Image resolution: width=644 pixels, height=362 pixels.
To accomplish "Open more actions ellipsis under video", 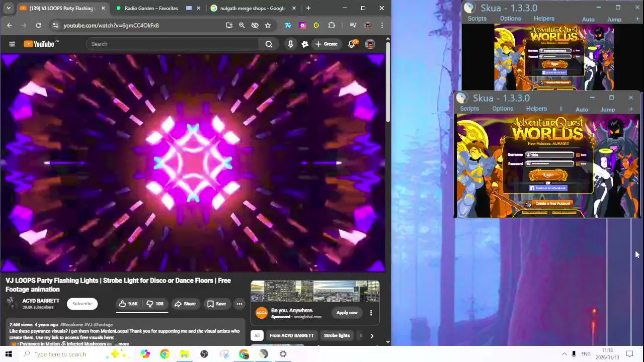I will click(239, 304).
